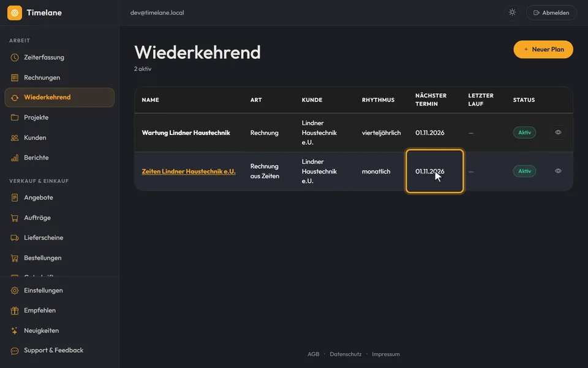Click the Timelane logo icon
The image size is (588, 368).
coord(15,13)
